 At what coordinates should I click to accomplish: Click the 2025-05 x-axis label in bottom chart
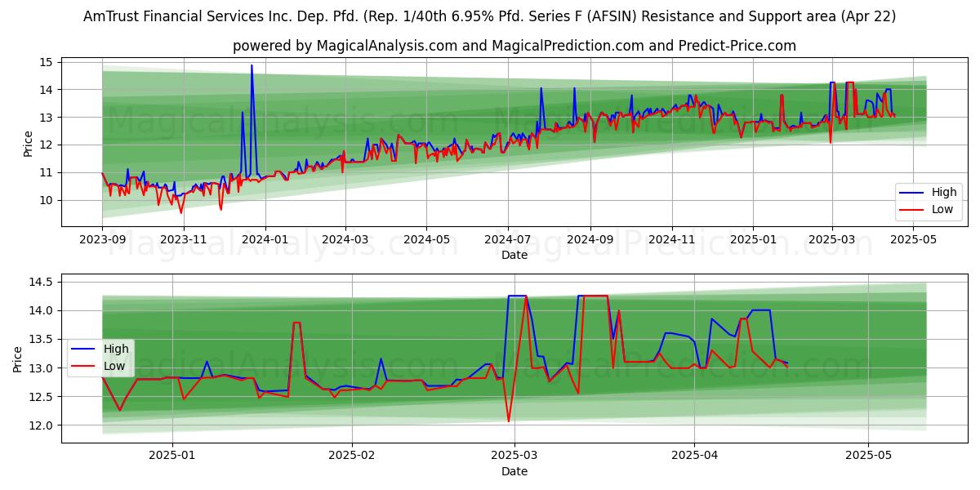pos(869,457)
